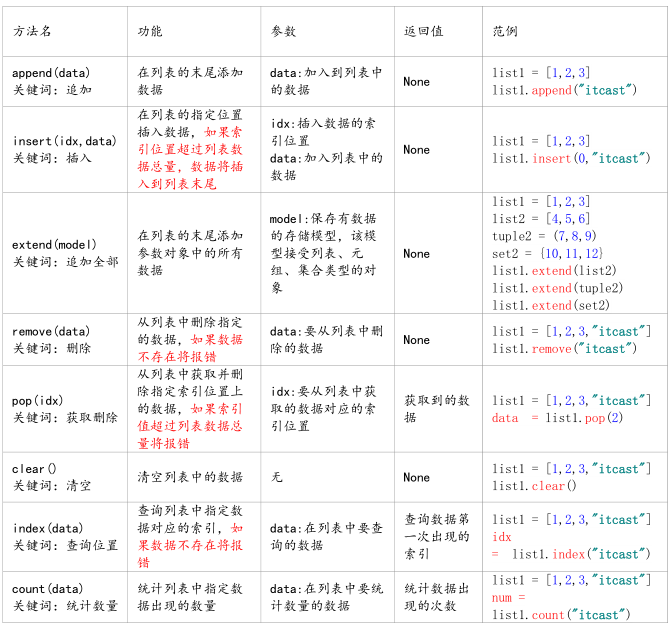The height and width of the screenshot is (627, 670).
Task: Click example code 'list1.extend(tuple2)'
Action: (558, 288)
